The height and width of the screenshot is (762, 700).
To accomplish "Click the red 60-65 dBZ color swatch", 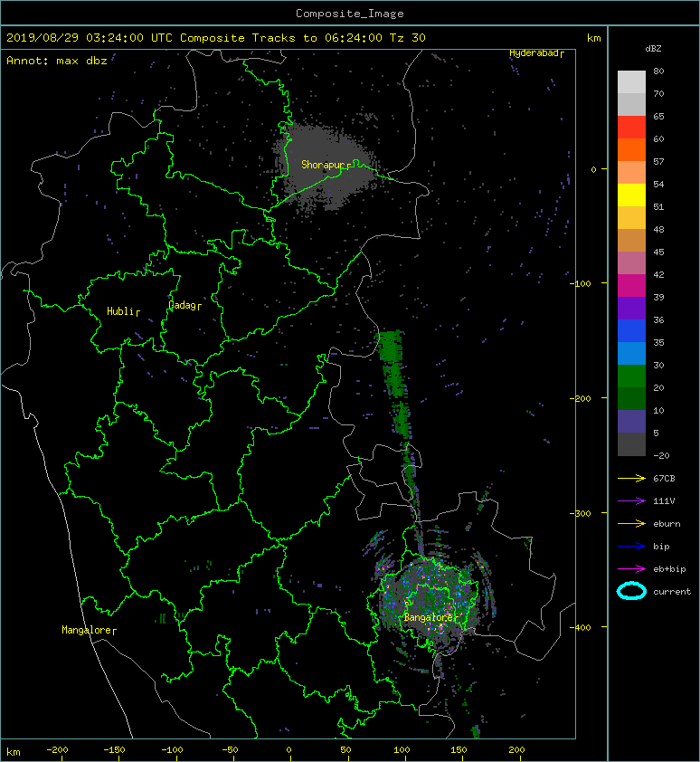I will click(631, 128).
